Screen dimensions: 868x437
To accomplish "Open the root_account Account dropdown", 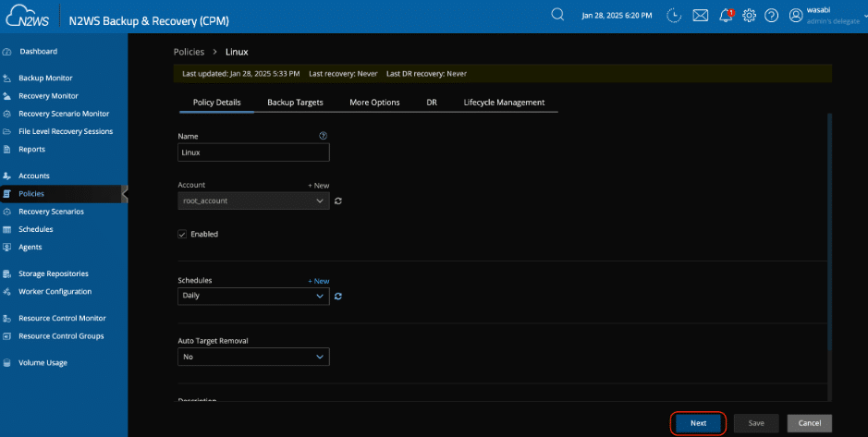I will (x=253, y=200).
